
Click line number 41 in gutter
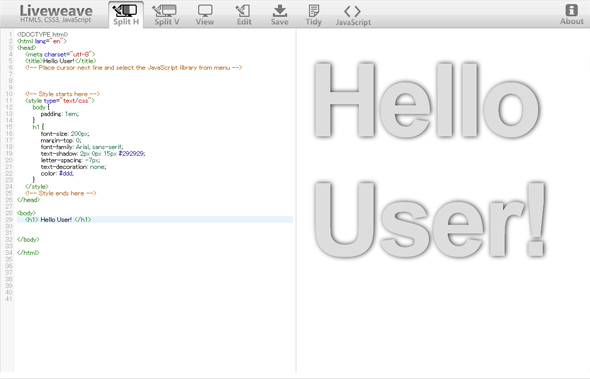click(9, 299)
